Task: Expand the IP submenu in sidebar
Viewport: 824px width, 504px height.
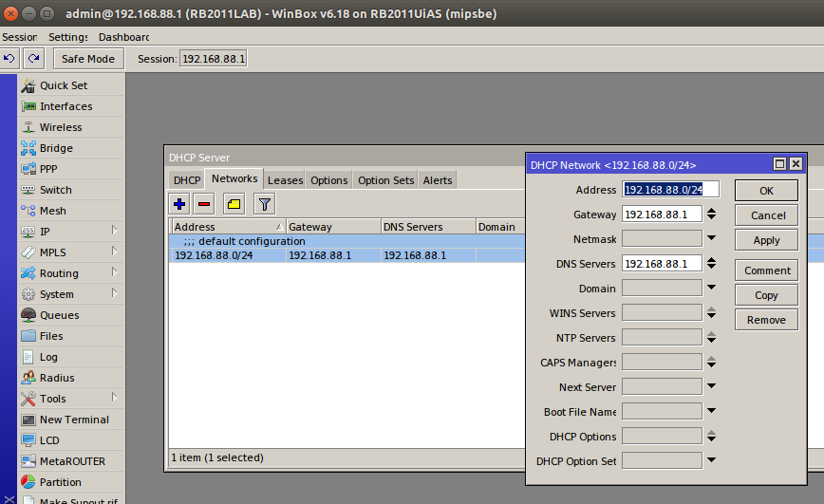Action: 114,231
